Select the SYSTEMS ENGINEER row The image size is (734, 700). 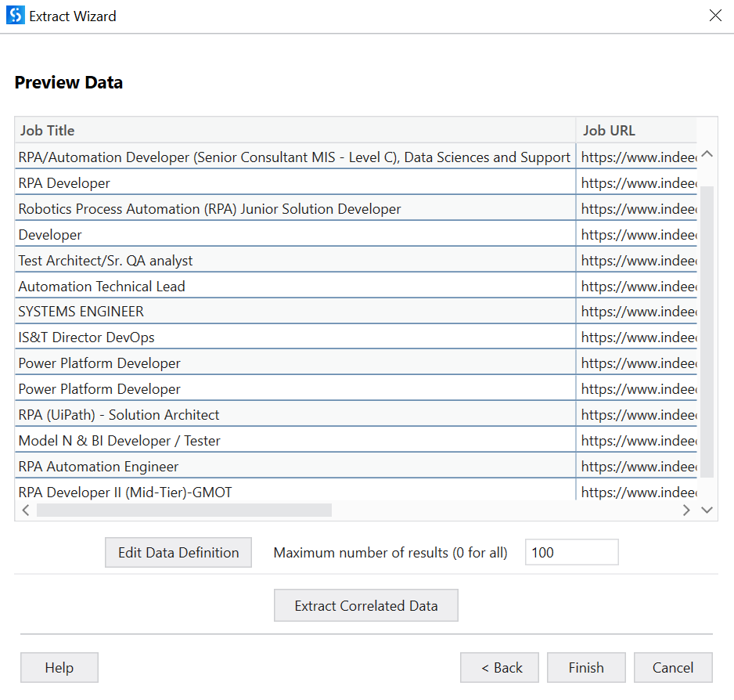235,311
